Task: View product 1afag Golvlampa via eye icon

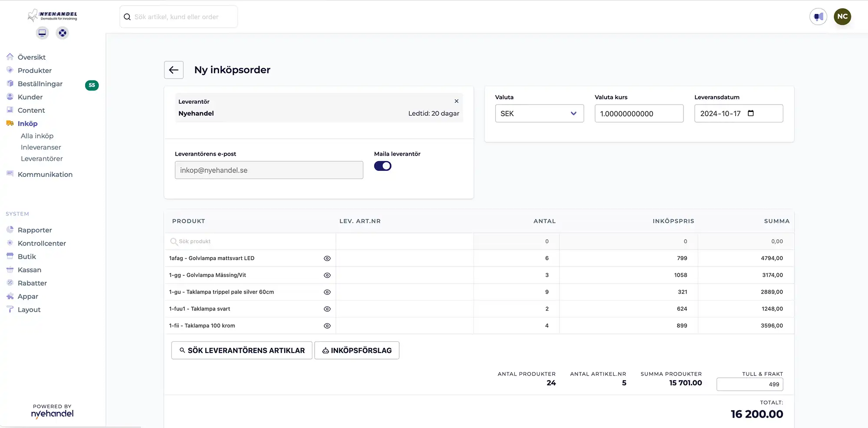Action: point(327,258)
